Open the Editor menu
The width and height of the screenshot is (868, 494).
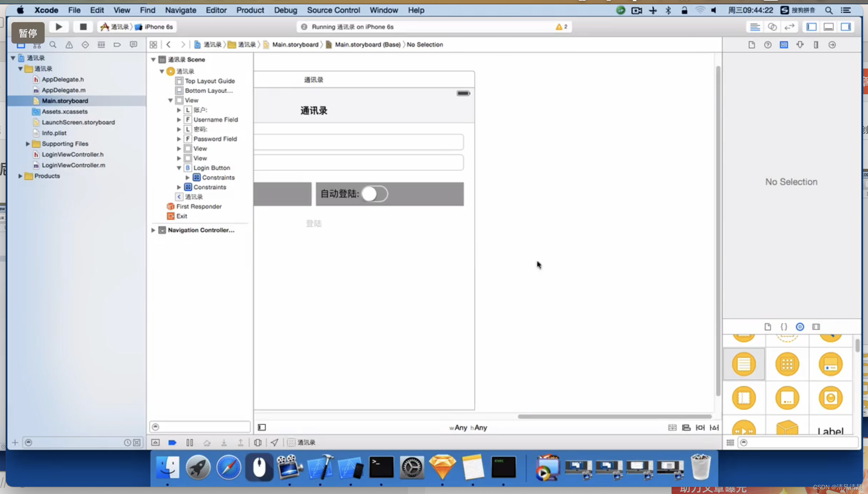click(x=216, y=10)
